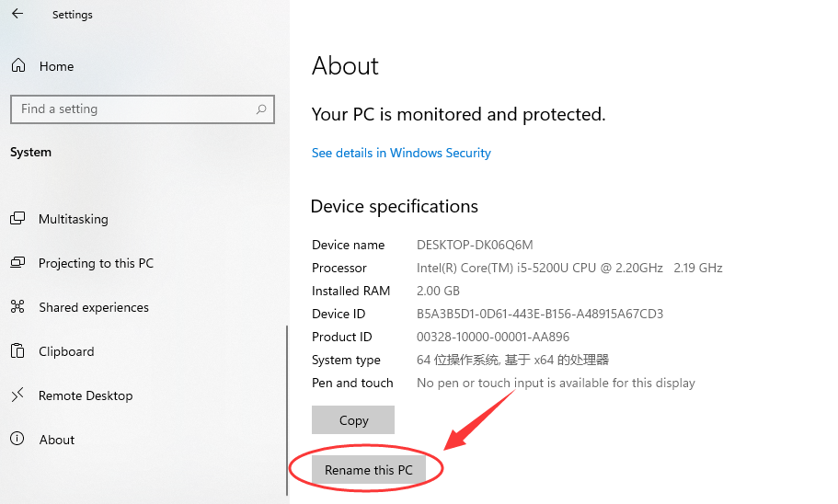Click the Shared experiences icon
Image resolution: width=838 pixels, height=504 pixels.
click(x=17, y=307)
